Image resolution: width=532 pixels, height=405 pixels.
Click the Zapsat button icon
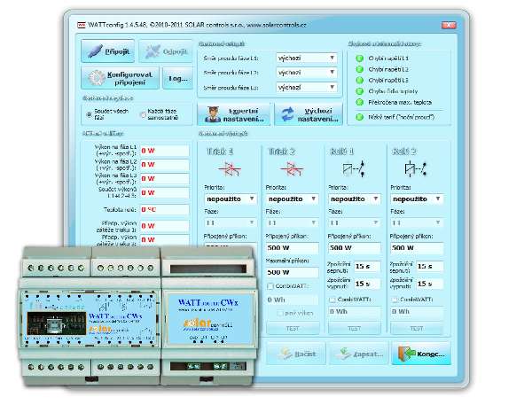tap(345, 354)
